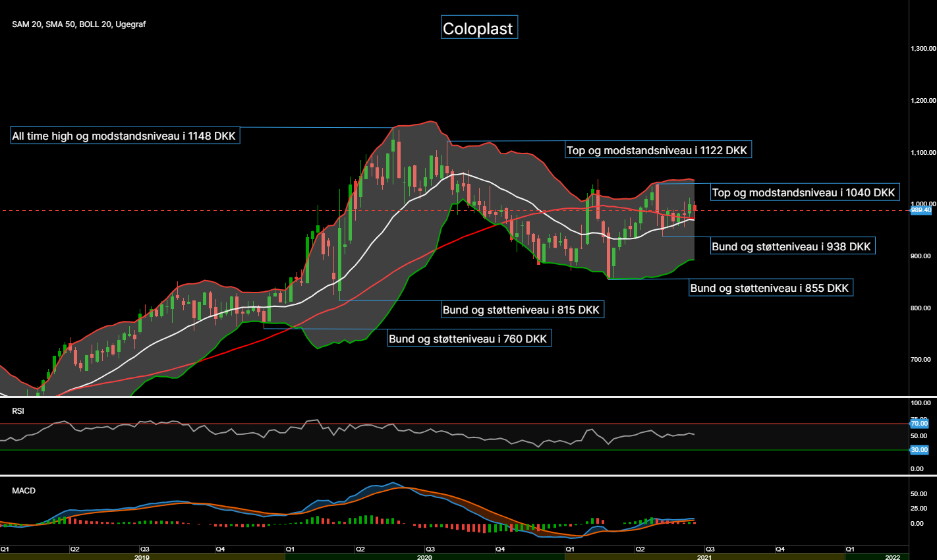
Task: Click the 900.00 price axis label
Action: coord(920,256)
